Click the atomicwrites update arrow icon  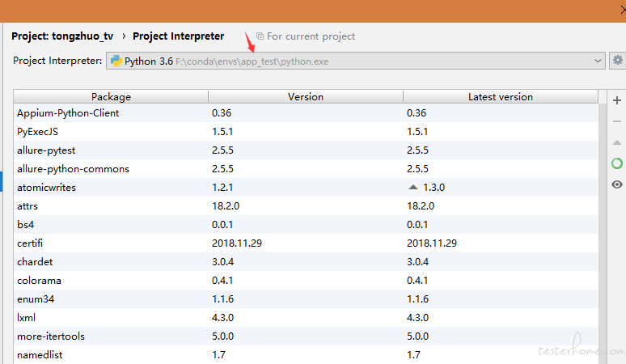pyautogui.click(x=413, y=187)
